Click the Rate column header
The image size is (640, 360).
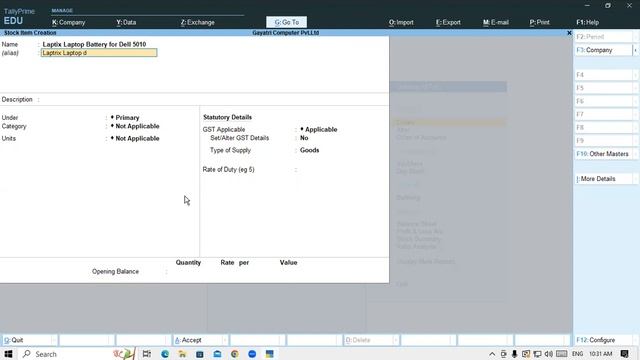pos(227,262)
